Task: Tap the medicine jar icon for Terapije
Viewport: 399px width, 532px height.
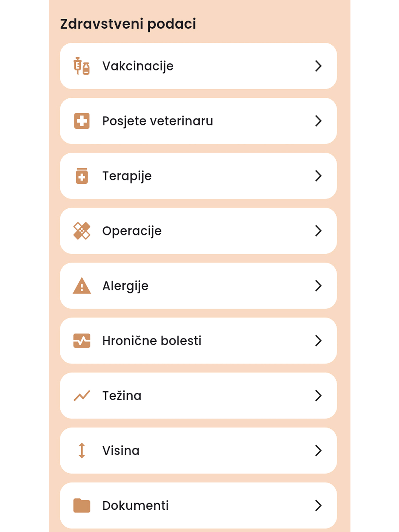Action: click(82, 176)
